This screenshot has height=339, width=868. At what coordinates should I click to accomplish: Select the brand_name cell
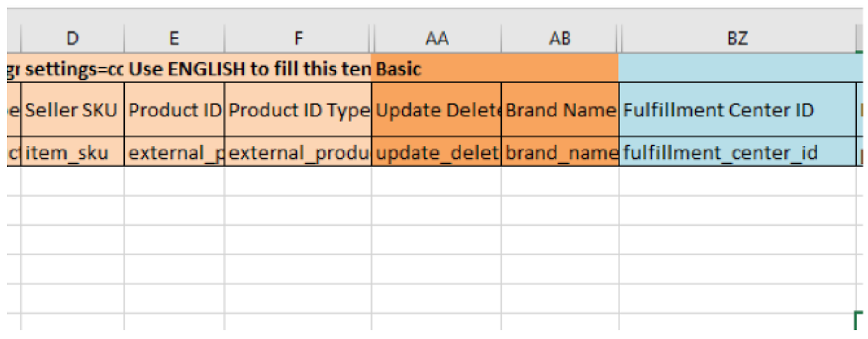coord(560,151)
